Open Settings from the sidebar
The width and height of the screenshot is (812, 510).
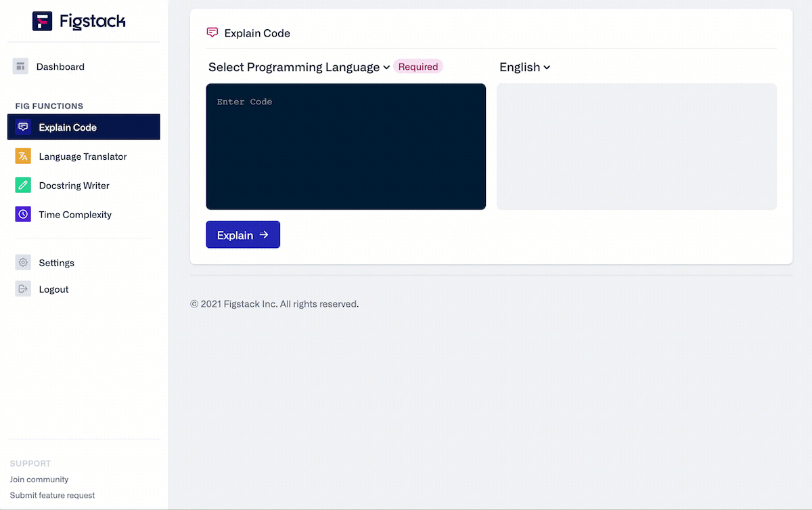56,263
